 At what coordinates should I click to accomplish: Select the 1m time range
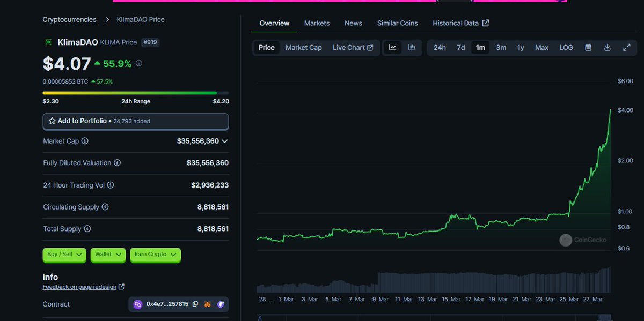tap(480, 47)
